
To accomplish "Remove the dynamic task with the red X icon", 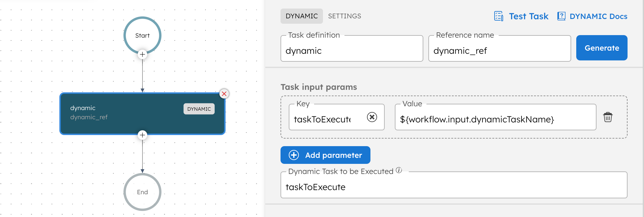I will click(x=224, y=94).
